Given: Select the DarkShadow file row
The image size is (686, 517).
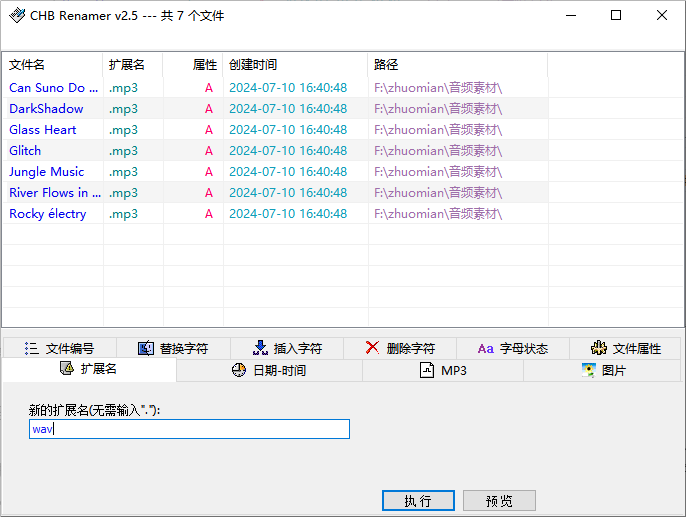Looking at the screenshot, I should pyautogui.click(x=46, y=108).
